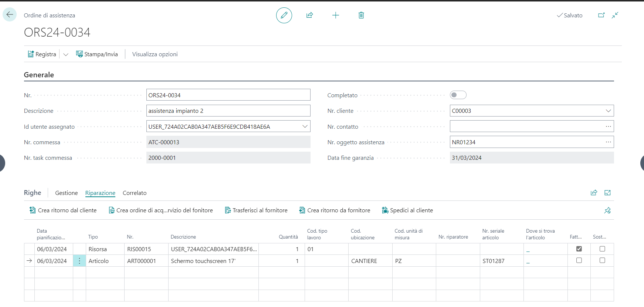This screenshot has width=644, height=307.
Task: Click the Quantità column header
Action: pos(288,237)
